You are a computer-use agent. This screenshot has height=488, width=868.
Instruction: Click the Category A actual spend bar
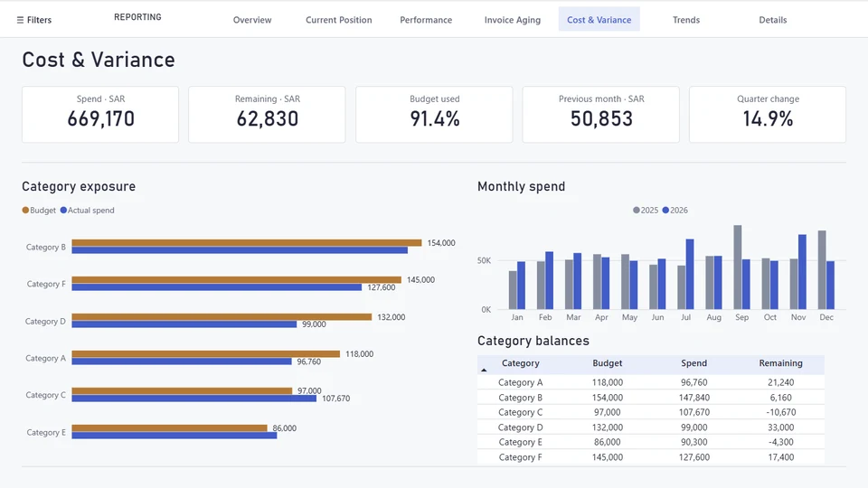(x=182, y=361)
